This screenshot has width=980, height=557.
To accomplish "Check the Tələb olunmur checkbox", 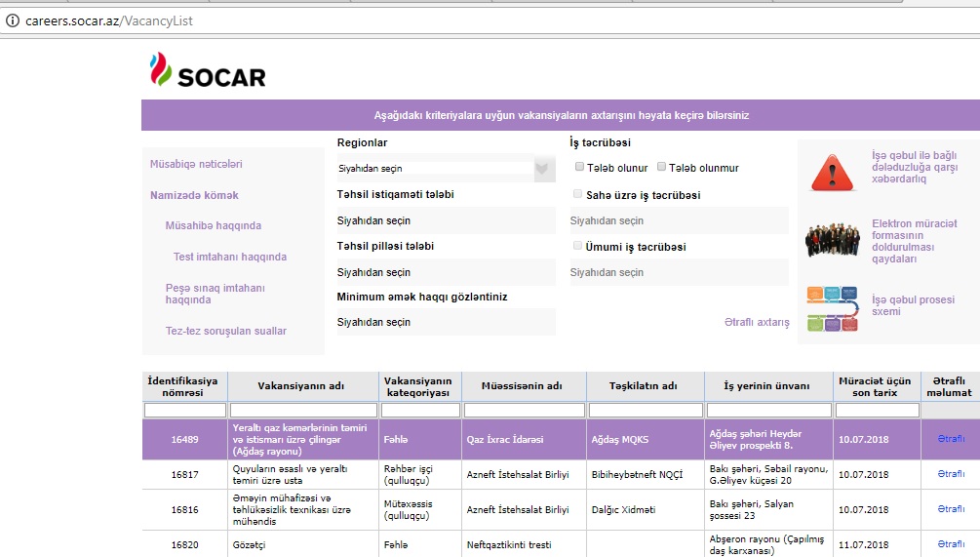I will click(x=661, y=167).
